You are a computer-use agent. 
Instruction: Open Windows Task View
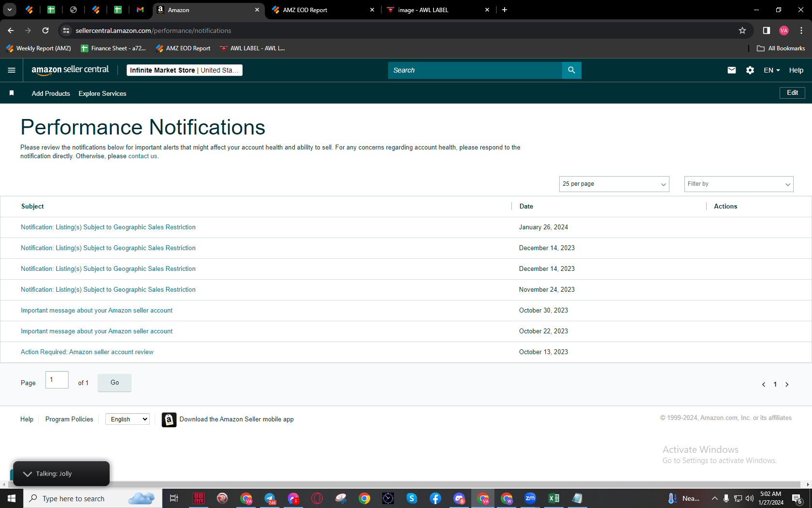(x=174, y=498)
